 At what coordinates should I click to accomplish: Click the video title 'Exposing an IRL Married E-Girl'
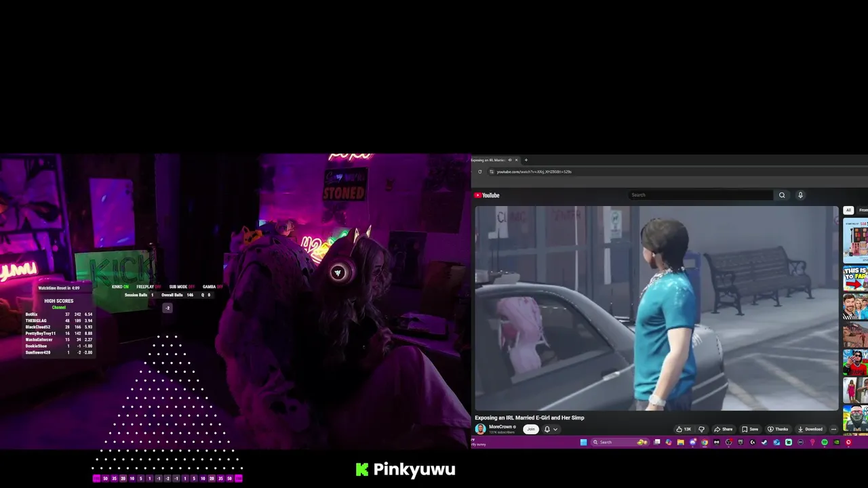(529, 418)
